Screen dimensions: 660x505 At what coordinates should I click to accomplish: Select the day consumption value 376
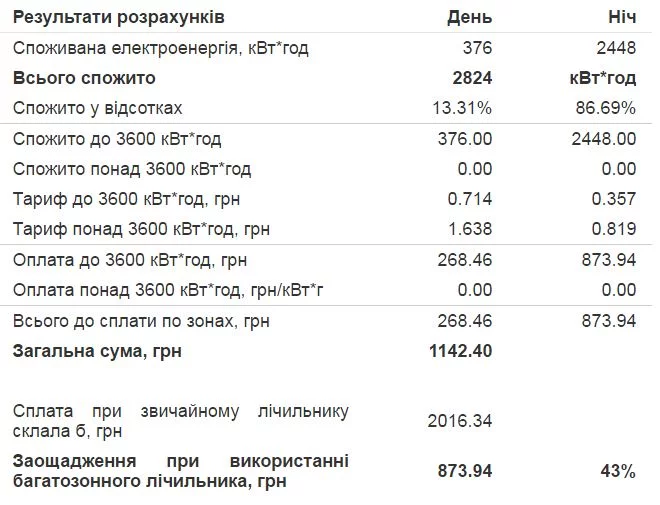pyautogui.click(x=477, y=48)
